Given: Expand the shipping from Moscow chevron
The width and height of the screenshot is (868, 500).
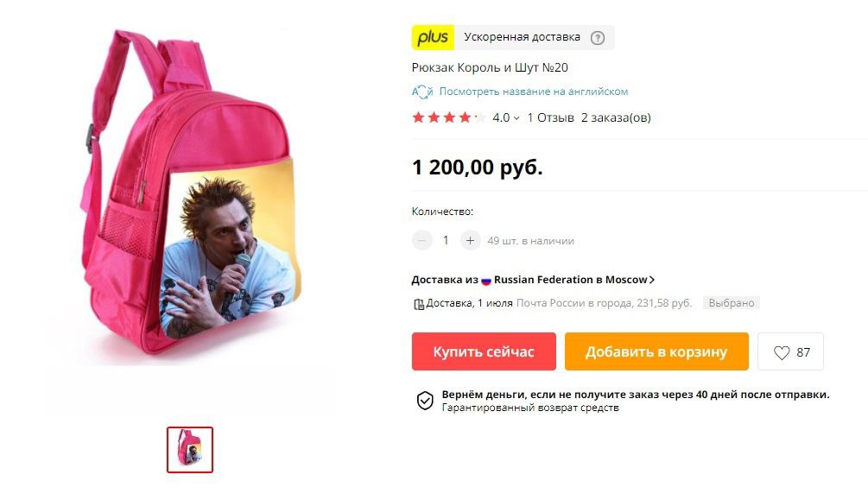Looking at the screenshot, I should (651, 280).
